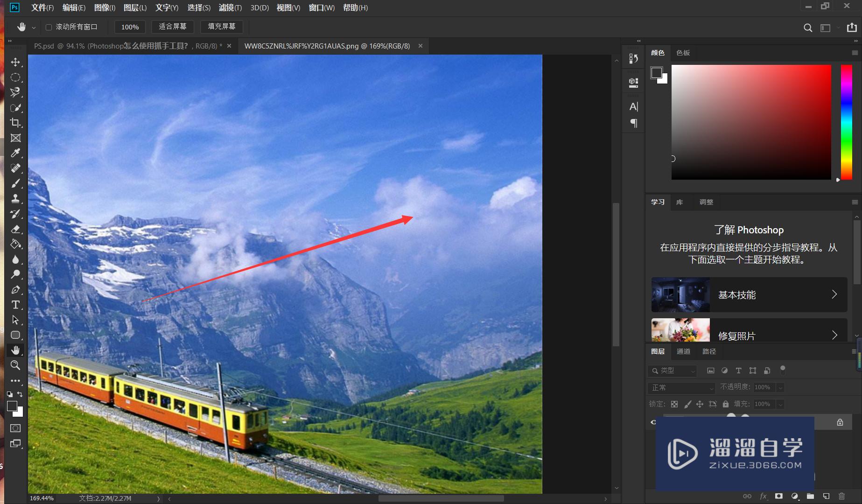Open the 文件(F) menu

[x=42, y=7]
